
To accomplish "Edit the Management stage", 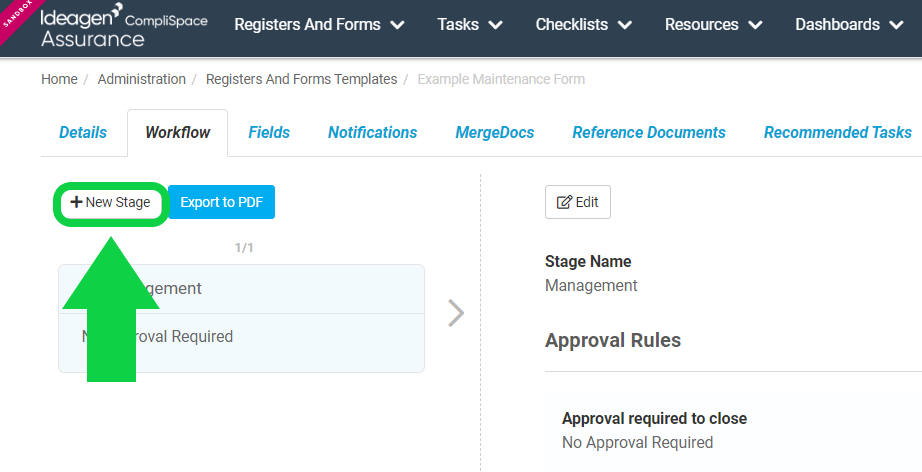I will tap(577, 202).
